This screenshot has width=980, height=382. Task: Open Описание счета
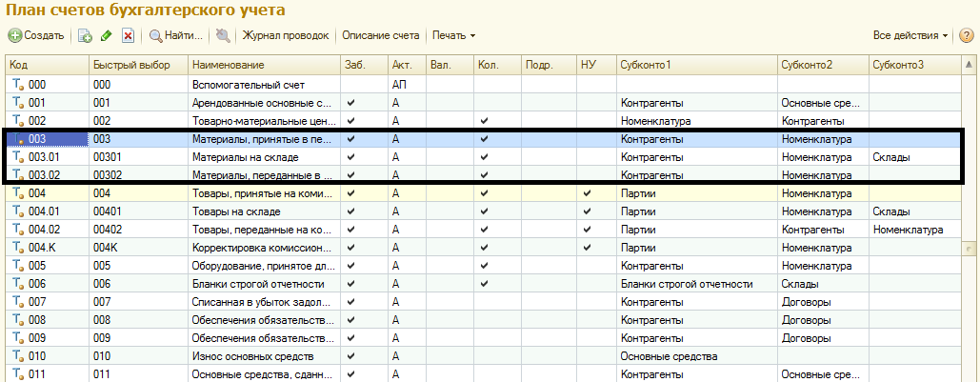[x=380, y=36]
